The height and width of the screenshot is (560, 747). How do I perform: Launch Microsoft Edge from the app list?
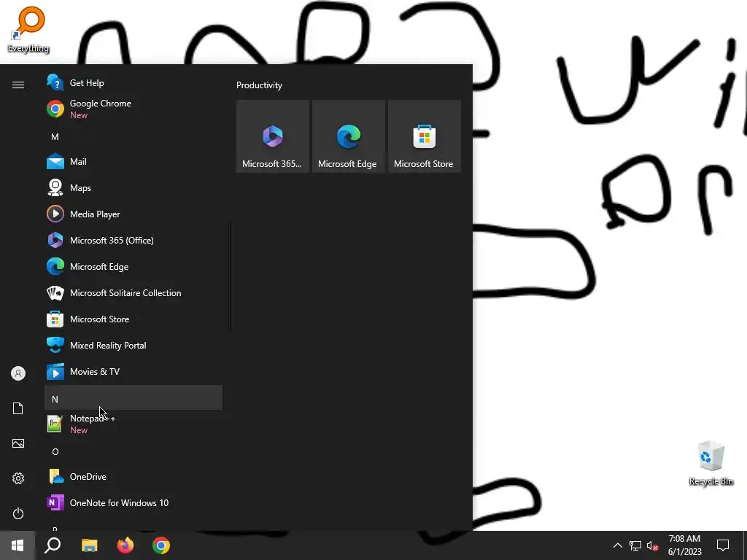(x=133, y=267)
